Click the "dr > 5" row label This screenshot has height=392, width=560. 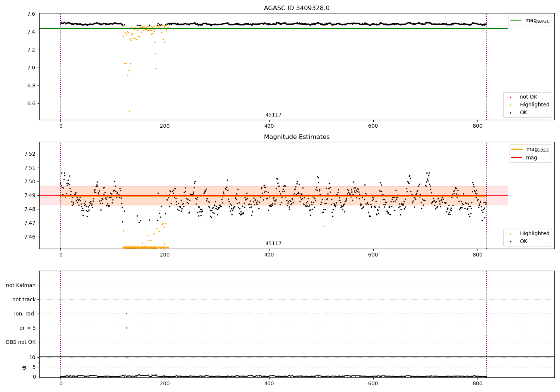coord(28,328)
